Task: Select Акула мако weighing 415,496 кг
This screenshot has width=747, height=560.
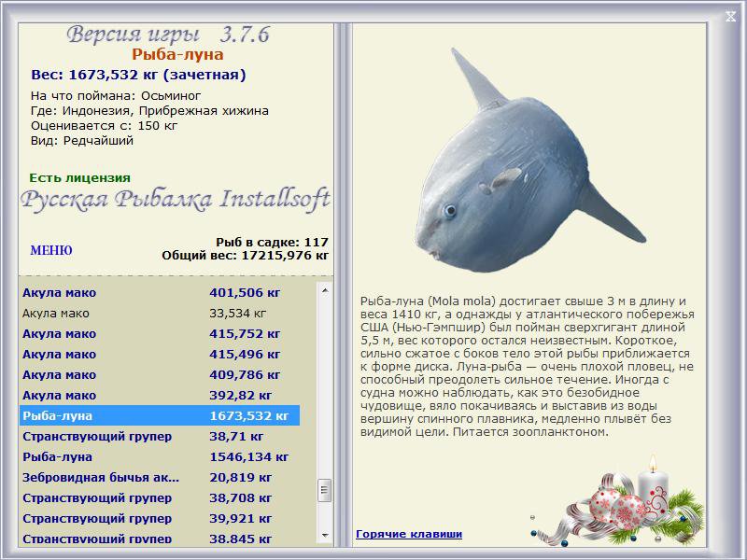Action: 160,355
